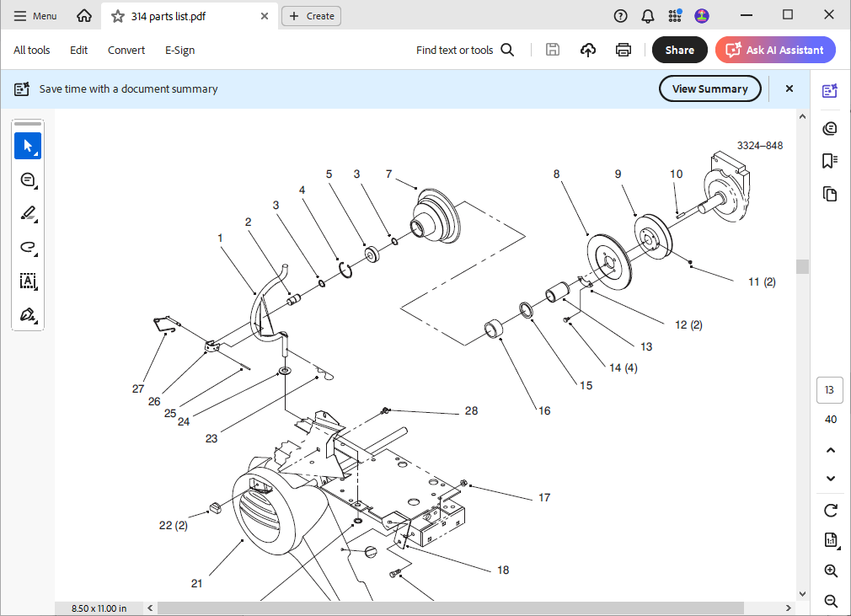Click the vertical scrollbar thumb
The width and height of the screenshot is (851, 616).
tap(803, 266)
